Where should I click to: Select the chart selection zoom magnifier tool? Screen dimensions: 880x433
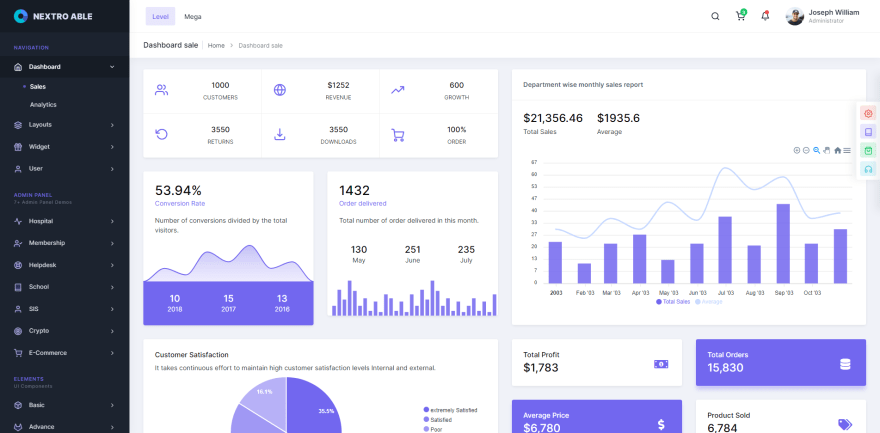point(817,150)
